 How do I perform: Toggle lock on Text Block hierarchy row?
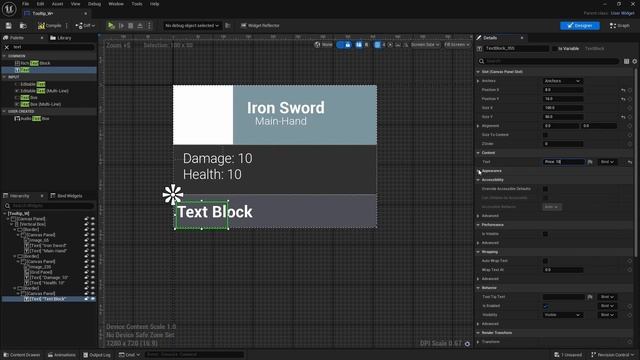(x=87, y=299)
